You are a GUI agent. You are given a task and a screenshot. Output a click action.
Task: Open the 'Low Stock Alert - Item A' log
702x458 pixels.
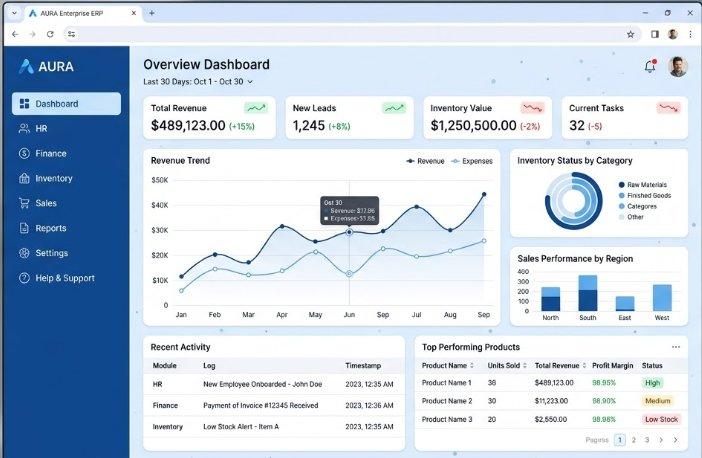241,427
